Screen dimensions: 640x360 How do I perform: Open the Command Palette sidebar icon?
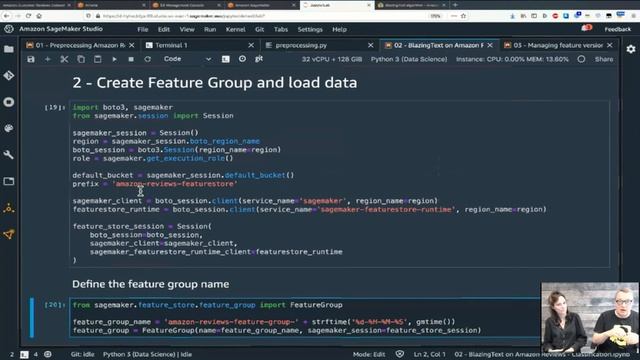(9, 128)
